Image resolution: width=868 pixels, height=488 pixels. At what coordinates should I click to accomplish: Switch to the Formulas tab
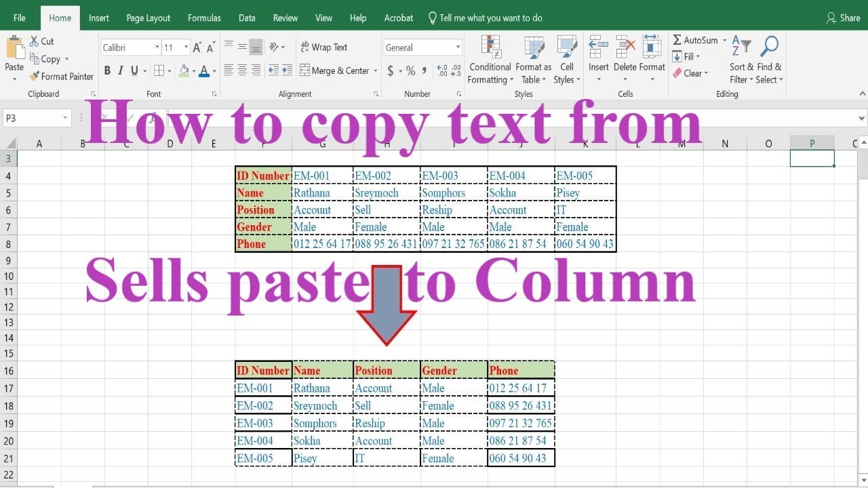pyautogui.click(x=204, y=18)
